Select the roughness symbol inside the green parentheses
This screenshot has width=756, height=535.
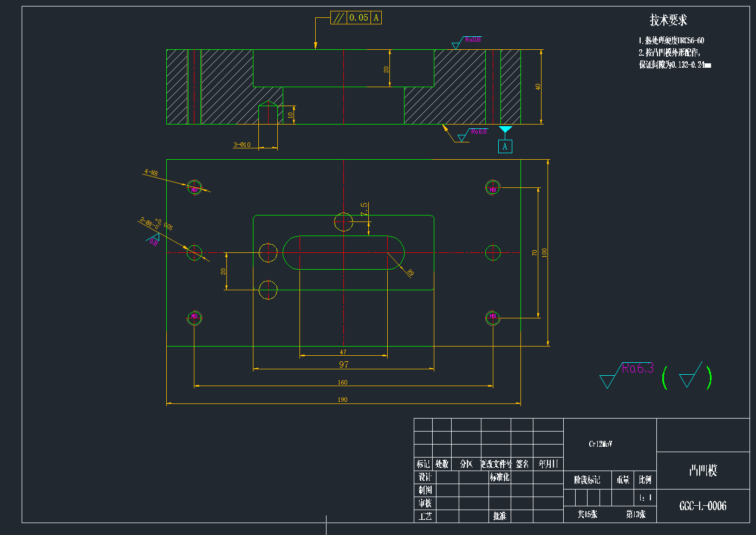pyautogui.click(x=689, y=375)
